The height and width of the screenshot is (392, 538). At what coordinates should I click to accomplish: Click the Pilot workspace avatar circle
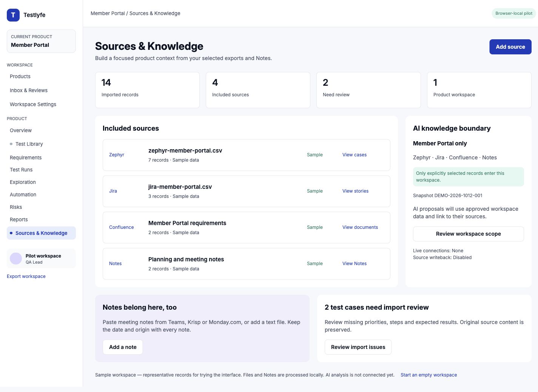tap(16, 259)
